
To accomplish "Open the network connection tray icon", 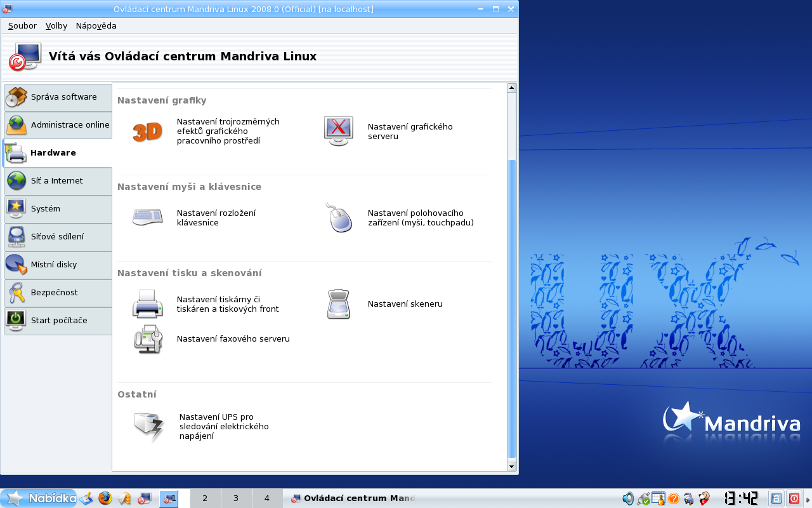I will point(643,498).
